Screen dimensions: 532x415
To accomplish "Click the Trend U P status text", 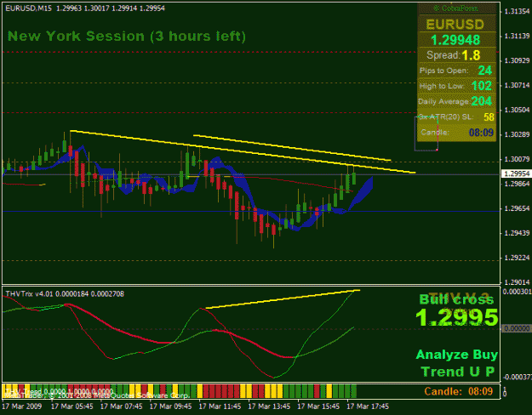I will [x=458, y=372].
